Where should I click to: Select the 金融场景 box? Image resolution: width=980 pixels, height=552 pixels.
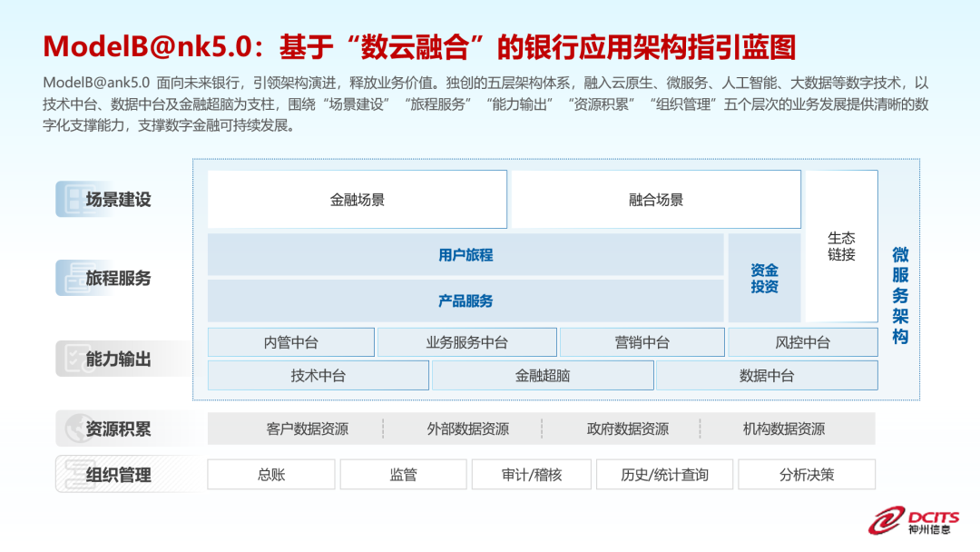click(x=357, y=200)
